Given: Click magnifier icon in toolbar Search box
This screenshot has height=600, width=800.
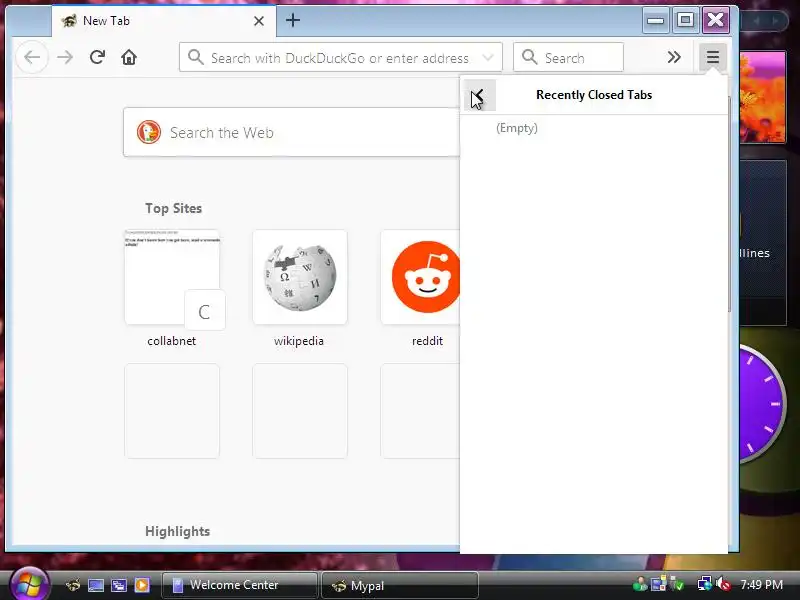Looking at the screenshot, I should 530,57.
